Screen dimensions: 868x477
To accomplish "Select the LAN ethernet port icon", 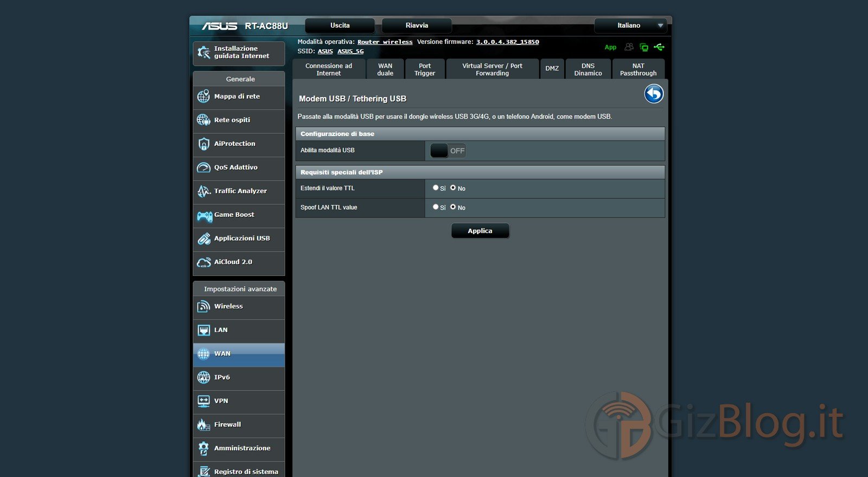I will [x=203, y=330].
